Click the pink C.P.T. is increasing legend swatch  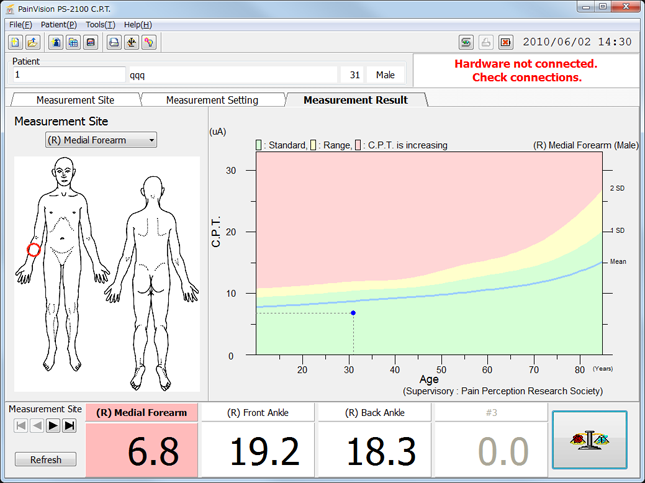358,145
